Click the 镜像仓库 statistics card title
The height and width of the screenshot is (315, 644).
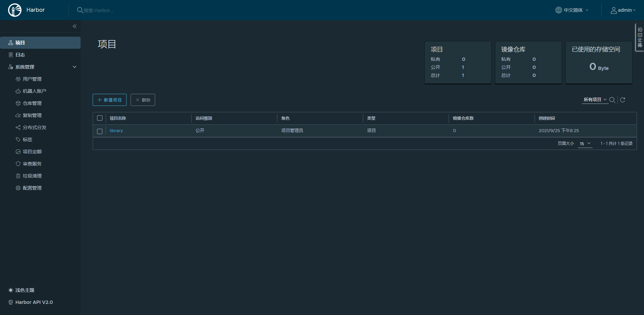click(x=513, y=49)
